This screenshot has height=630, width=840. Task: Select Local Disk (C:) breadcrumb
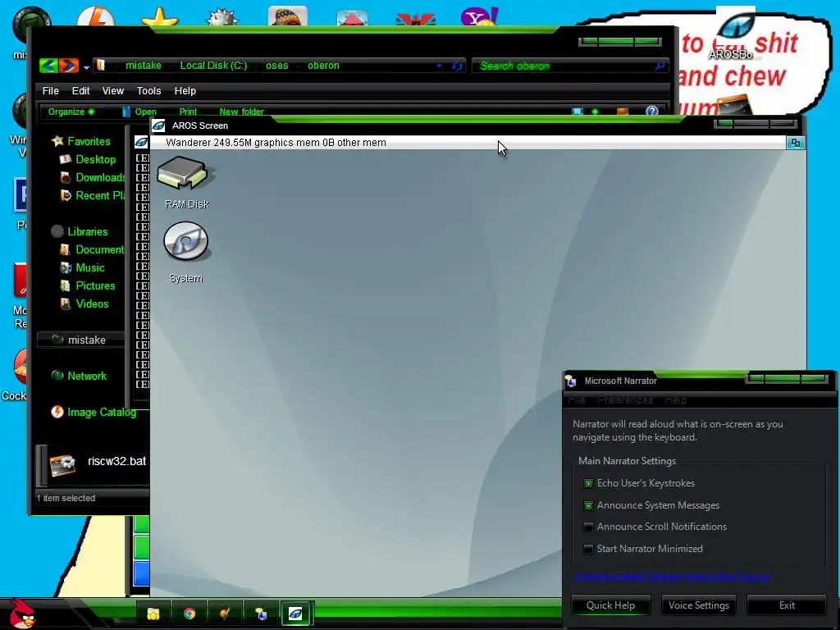[x=214, y=66]
